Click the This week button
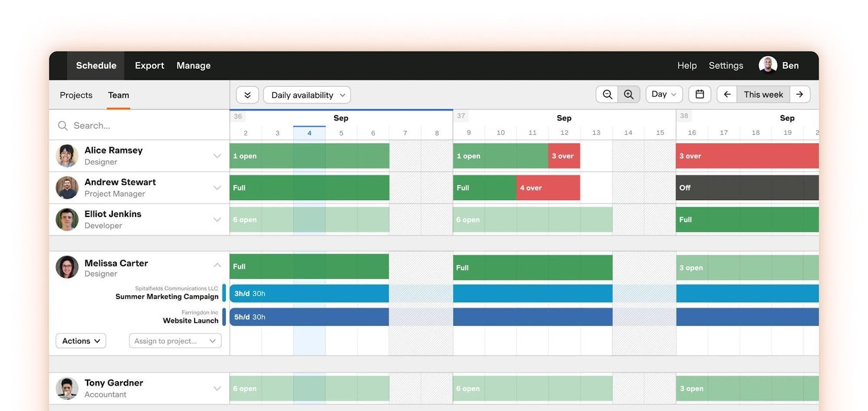This screenshot has width=868, height=411. 763,94
